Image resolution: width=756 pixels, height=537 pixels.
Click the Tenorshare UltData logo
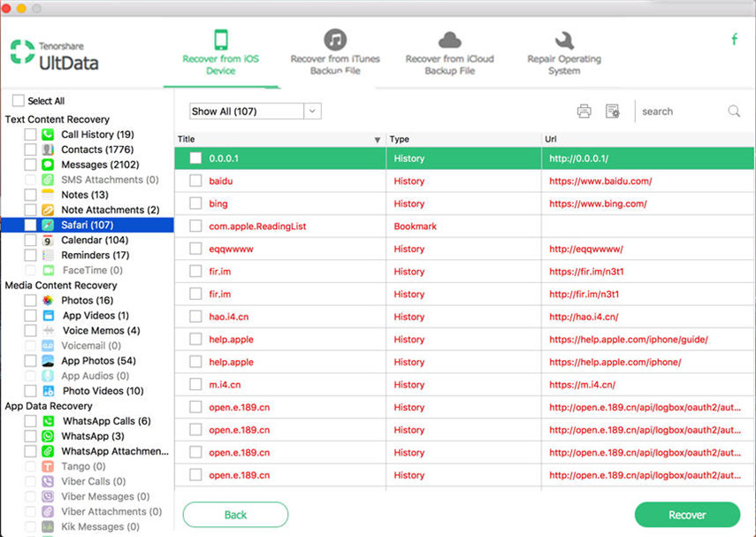point(55,56)
